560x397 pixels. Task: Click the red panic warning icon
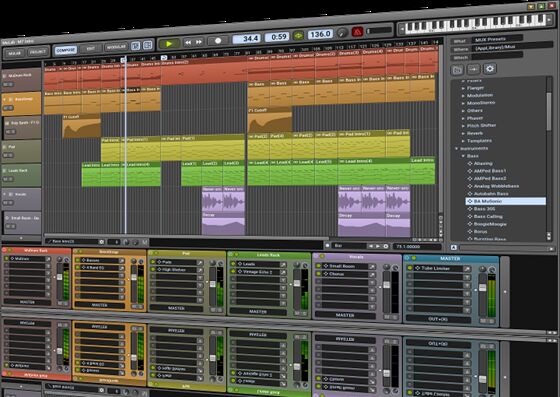(x=358, y=32)
